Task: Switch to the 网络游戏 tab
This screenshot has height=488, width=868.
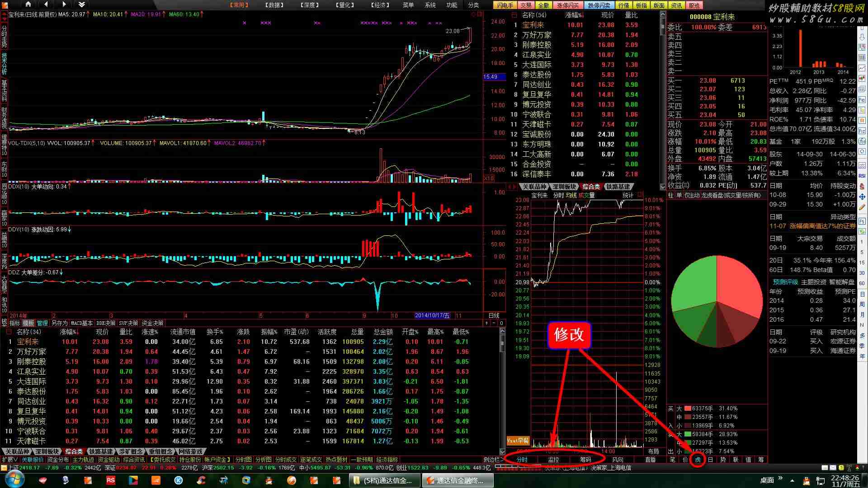Action: tap(191, 451)
